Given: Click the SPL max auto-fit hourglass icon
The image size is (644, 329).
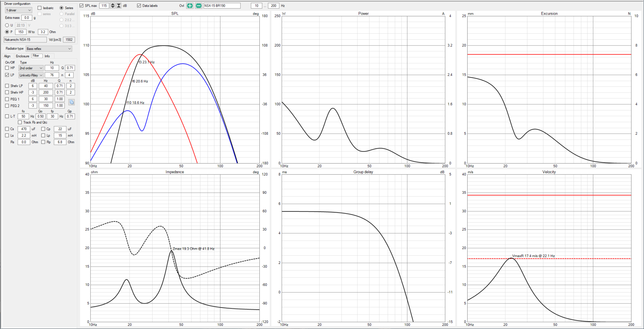Looking at the screenshot, I should [x=119, y=6].
